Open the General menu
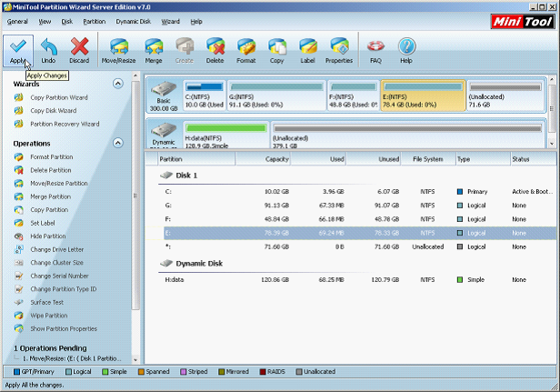 [x=17, y=22]
